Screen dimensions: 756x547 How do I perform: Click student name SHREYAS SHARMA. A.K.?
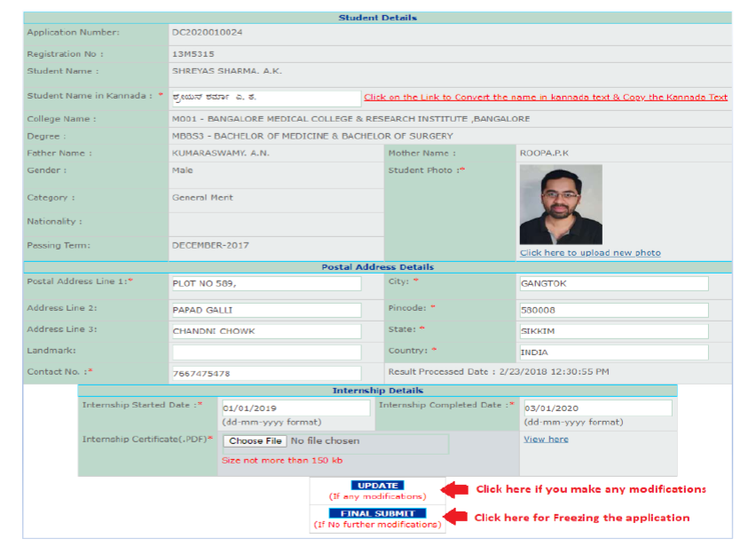tap(227, 71)
